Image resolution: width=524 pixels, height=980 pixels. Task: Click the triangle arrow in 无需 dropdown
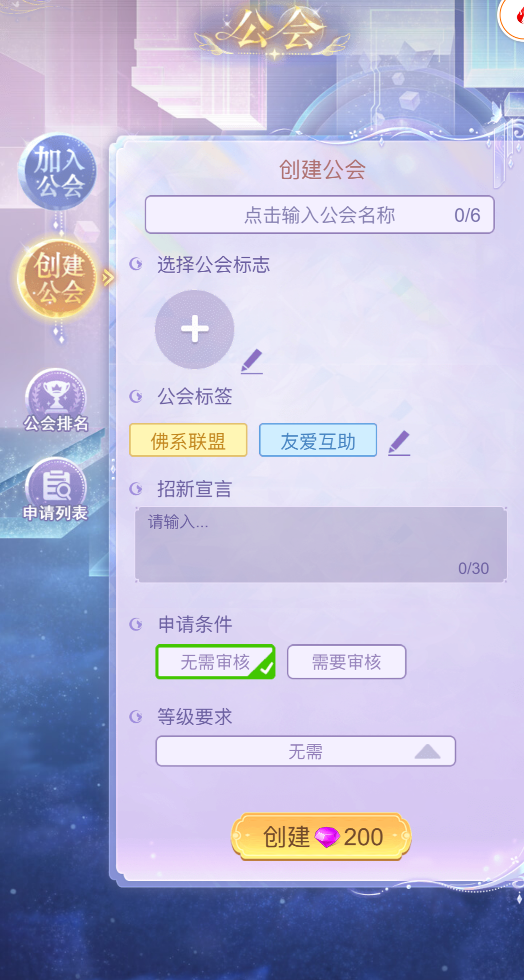click(x=427, y=751)
